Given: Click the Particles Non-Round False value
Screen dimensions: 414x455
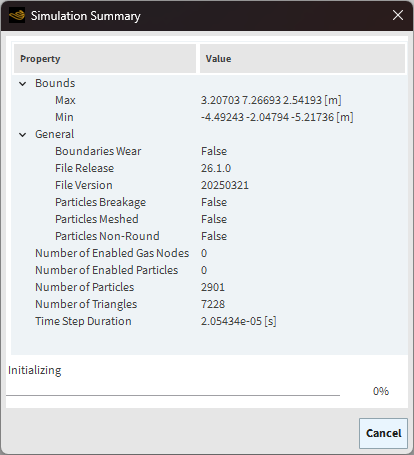Looking at the screenshot, I should click(x=214, y=236).
